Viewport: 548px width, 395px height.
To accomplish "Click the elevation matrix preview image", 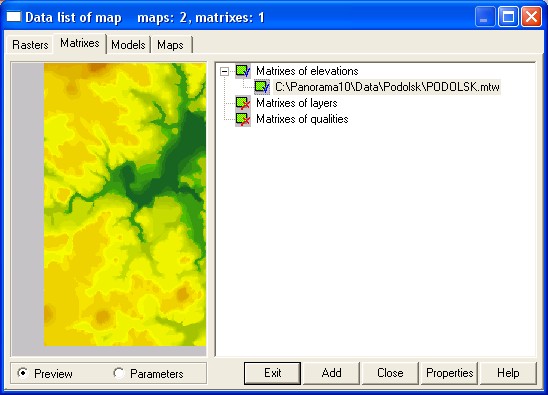I will pyautogui.click(x=125, y=204).
